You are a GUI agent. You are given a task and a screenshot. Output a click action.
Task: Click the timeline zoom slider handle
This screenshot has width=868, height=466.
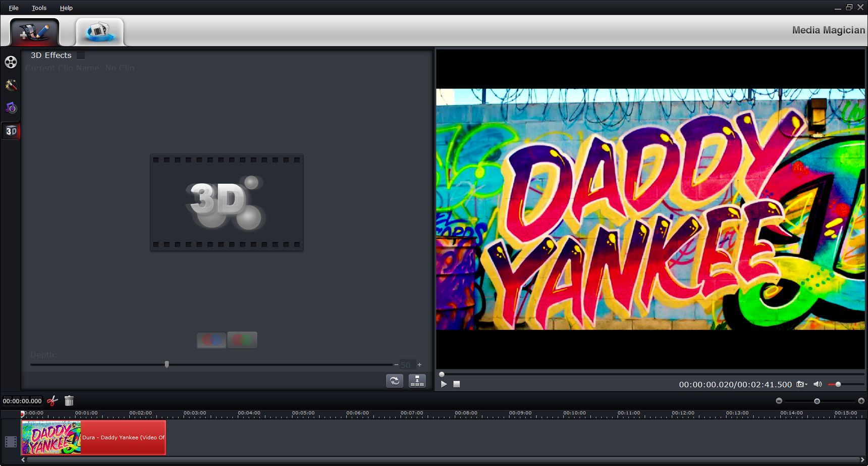(x=817, y=401)
